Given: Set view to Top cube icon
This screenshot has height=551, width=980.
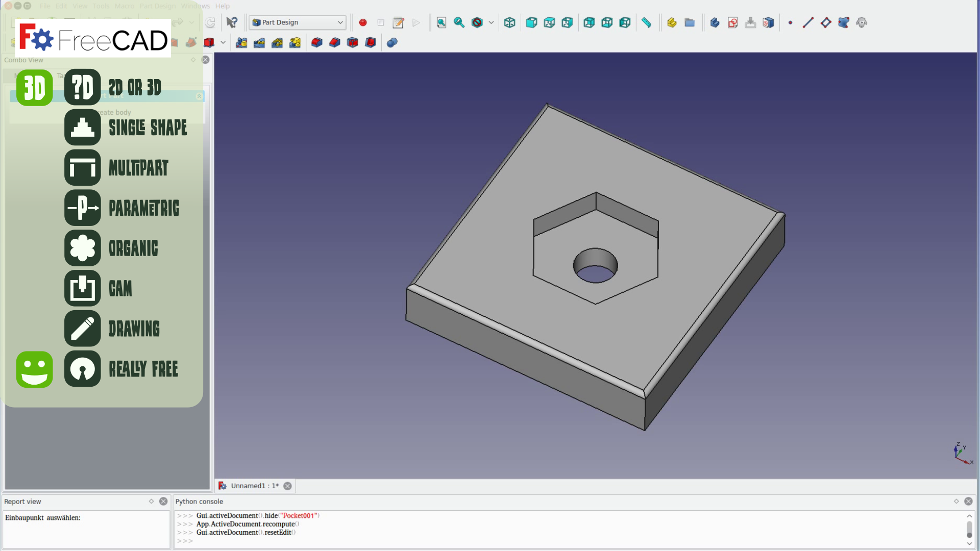Looking at the screenshot, I should [x=549, y=22].
